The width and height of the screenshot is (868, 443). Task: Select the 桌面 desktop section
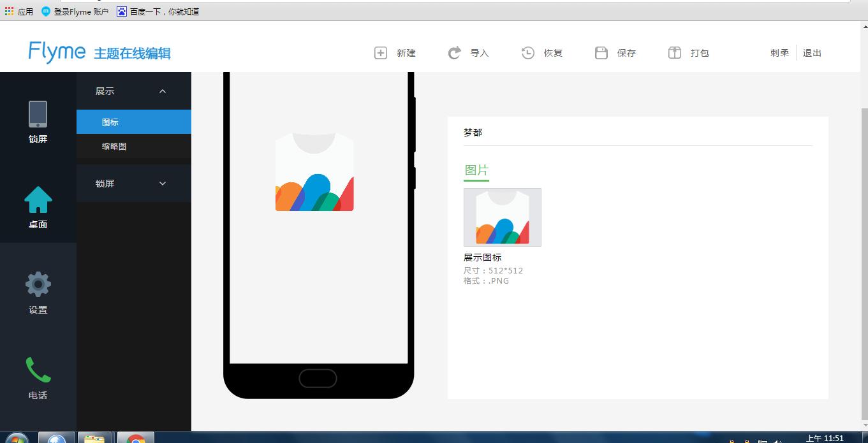click(38, 208)
